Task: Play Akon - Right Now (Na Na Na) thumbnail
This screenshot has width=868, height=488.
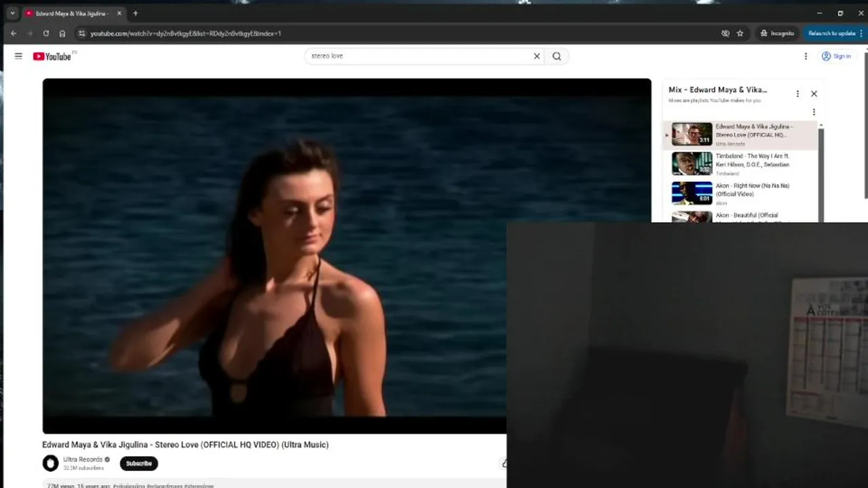Action: [x=692, y=193]
